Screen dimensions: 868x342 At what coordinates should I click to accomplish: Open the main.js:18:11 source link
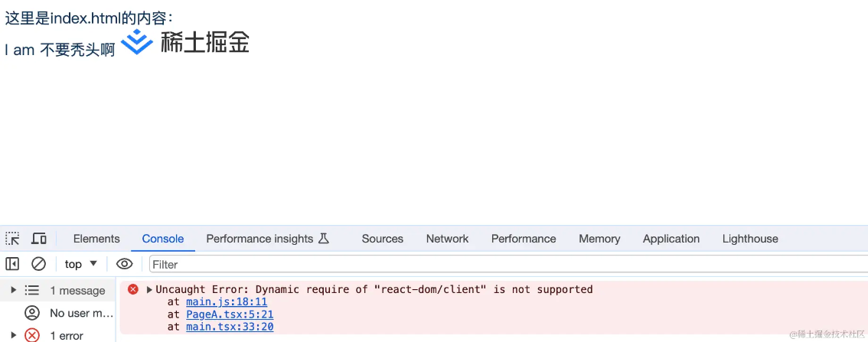[x=227, y=302]
